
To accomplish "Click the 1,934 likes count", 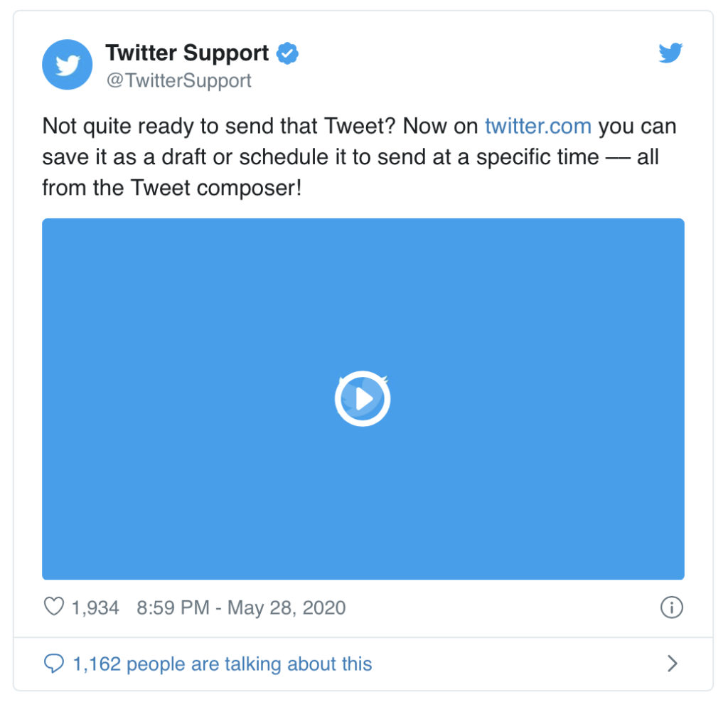I will point(95,607).
